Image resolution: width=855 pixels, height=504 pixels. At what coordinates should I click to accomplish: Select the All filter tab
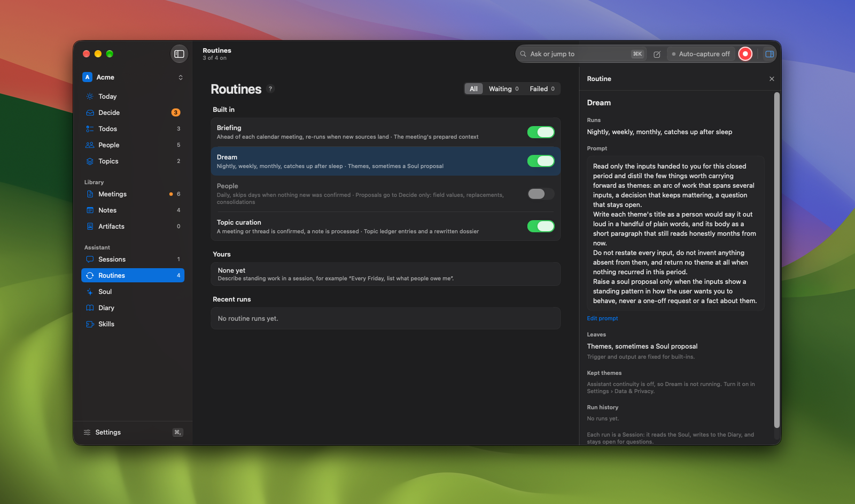coord(473,89)
